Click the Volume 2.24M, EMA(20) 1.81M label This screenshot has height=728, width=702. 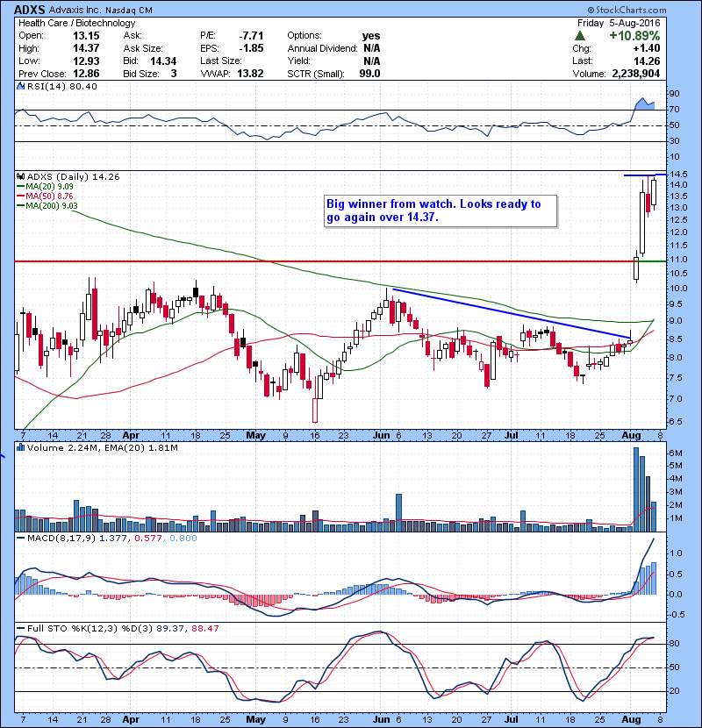[x=103, y=447]
